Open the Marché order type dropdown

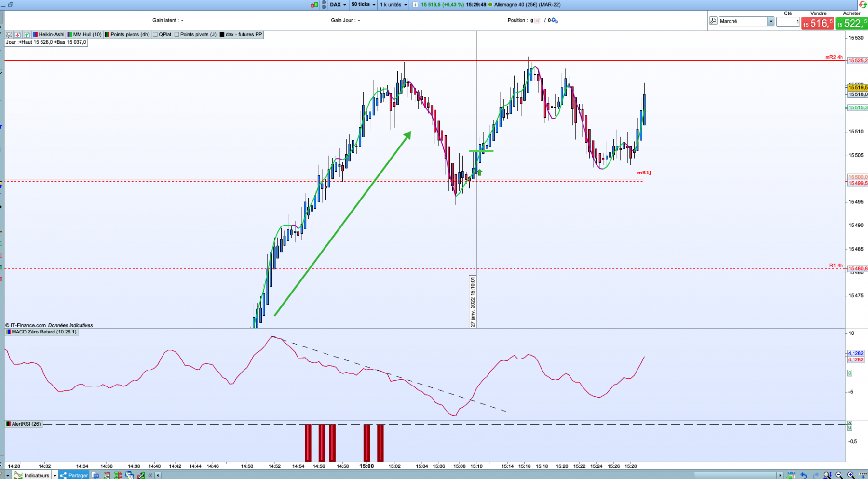coord(771,21)
